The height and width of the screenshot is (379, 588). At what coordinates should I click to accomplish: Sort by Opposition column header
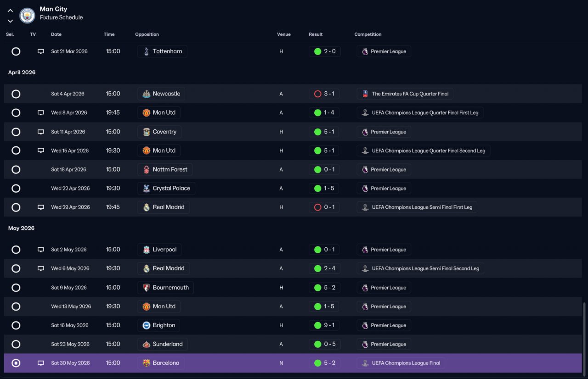coord(147,34)
